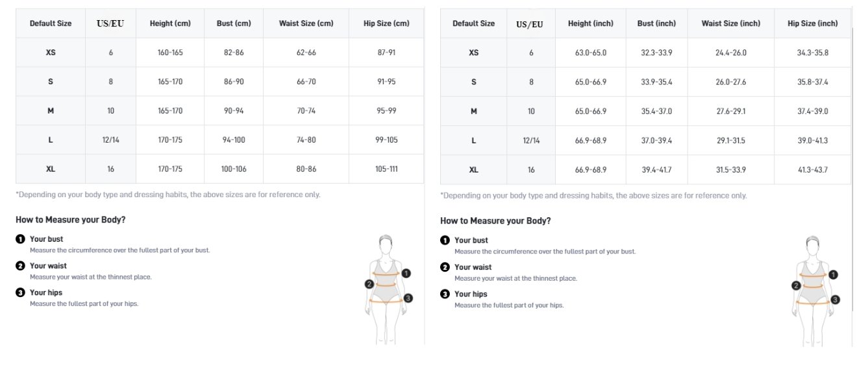
Task: Click the Default Size header of the inch table
Action: pyautogui.click(x=473, y=23)
